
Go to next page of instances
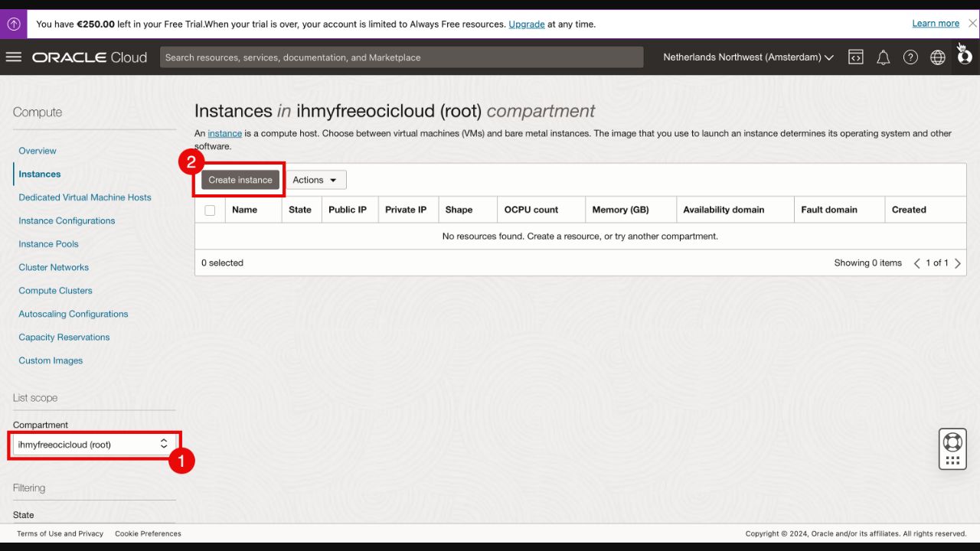(958, 263)
